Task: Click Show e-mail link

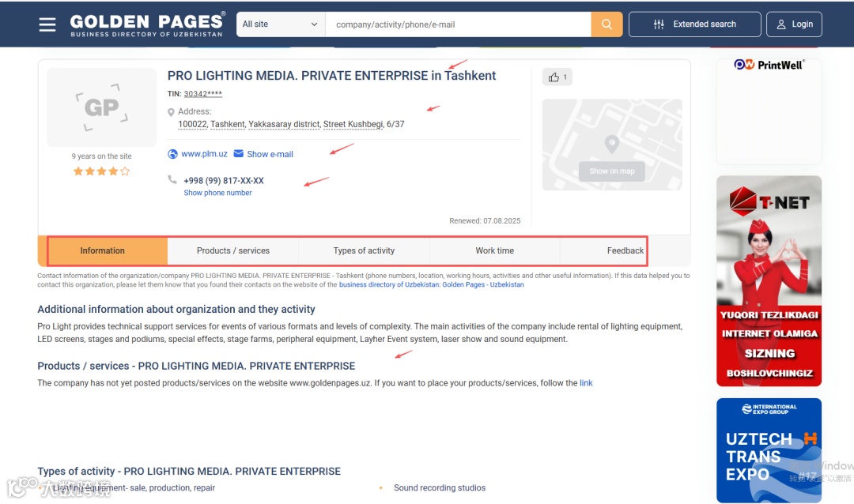Action: [270, 154]
